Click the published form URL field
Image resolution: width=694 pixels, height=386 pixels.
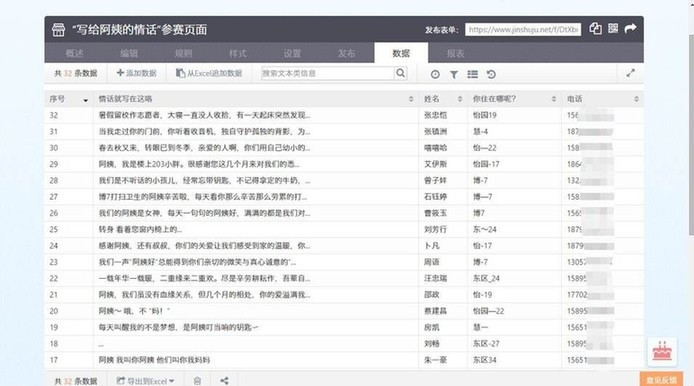[x=523, y=30]
